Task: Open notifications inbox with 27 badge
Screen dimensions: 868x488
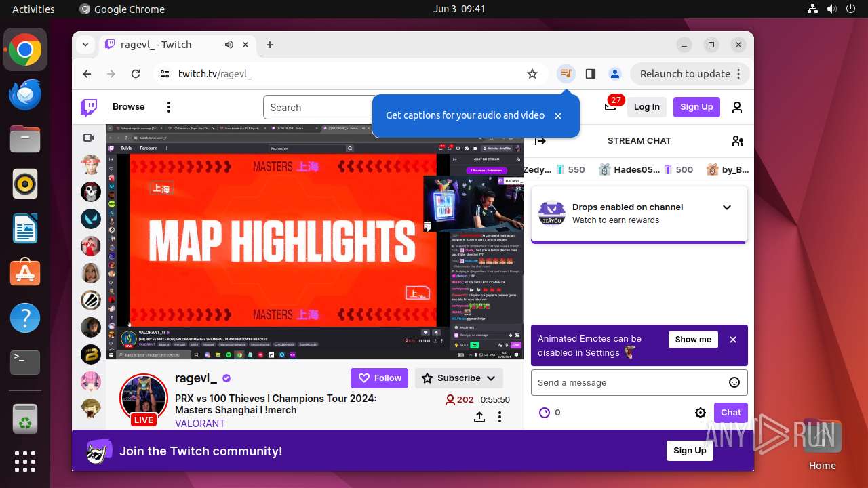Action: click(610, 106)
